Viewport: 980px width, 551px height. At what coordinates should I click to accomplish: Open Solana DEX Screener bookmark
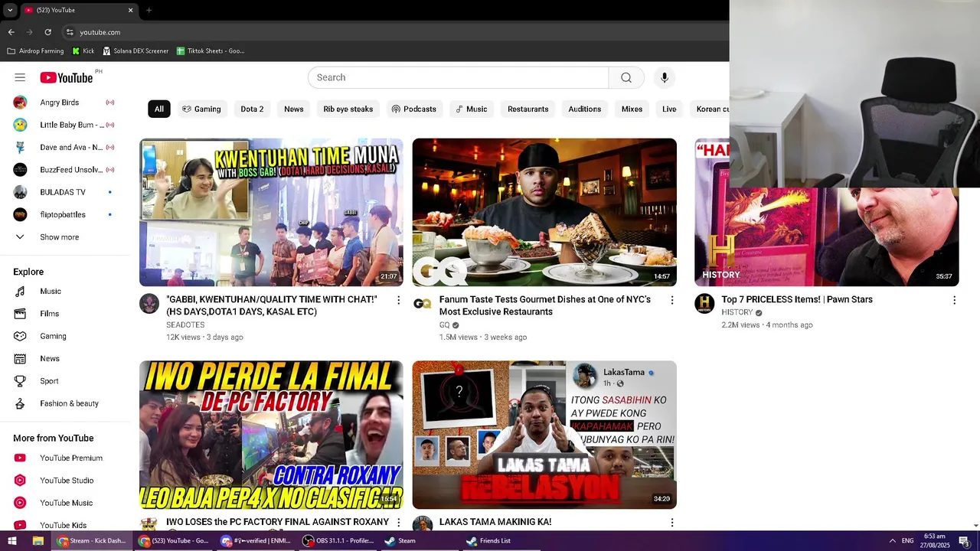tap(136, 51)
